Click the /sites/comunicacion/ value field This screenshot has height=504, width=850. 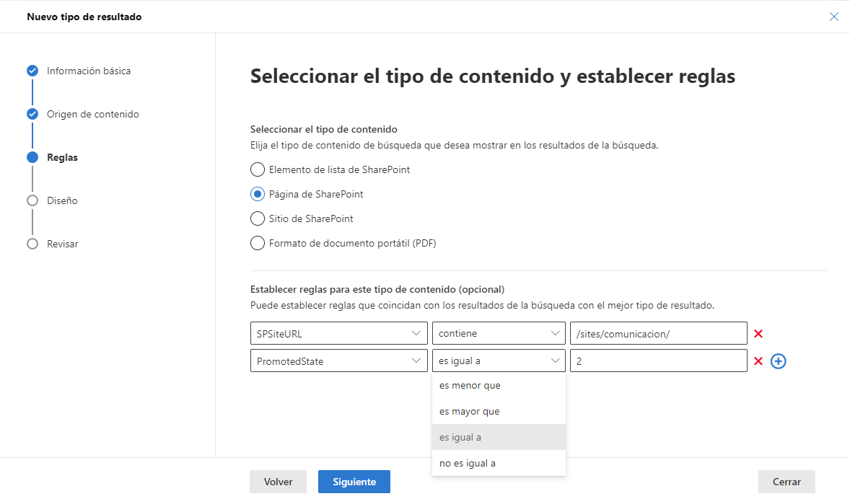click(x=658, y=333)
